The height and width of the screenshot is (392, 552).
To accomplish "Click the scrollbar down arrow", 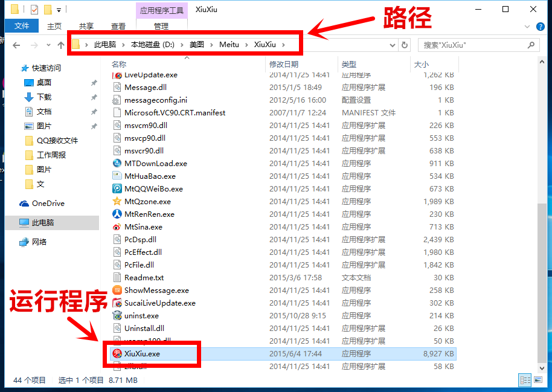I will [x=542, y=368].
